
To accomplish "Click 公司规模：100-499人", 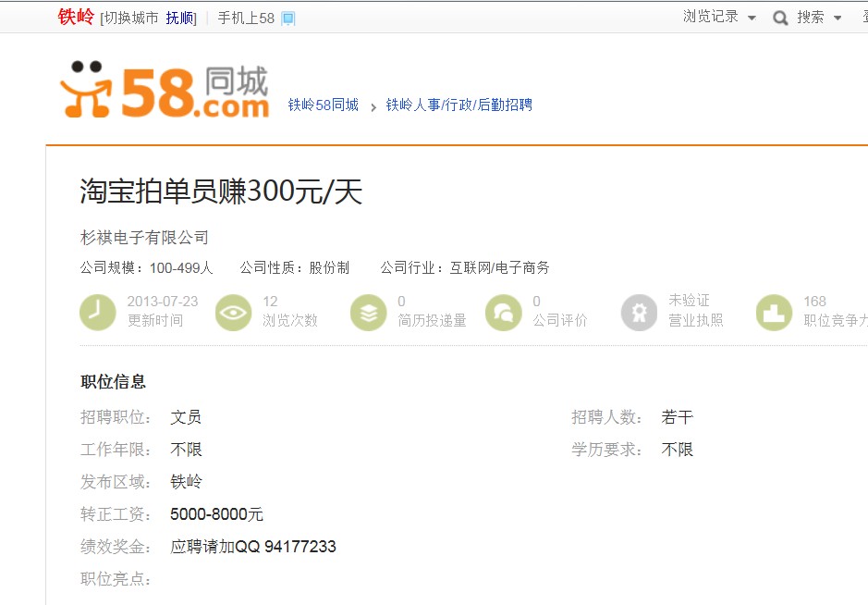I will pyautogui.click(x=147, y=268).
